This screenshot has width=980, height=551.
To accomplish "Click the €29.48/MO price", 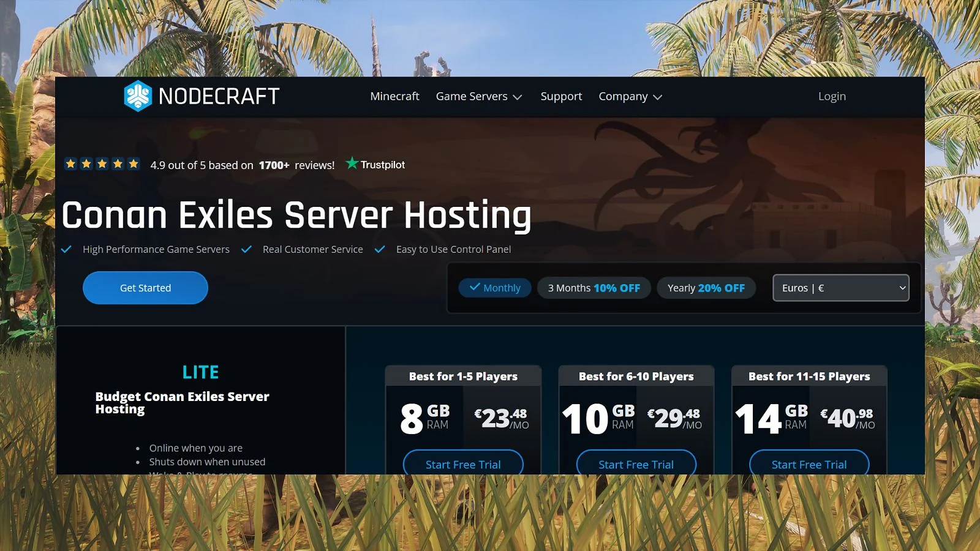I will [674, 418].
